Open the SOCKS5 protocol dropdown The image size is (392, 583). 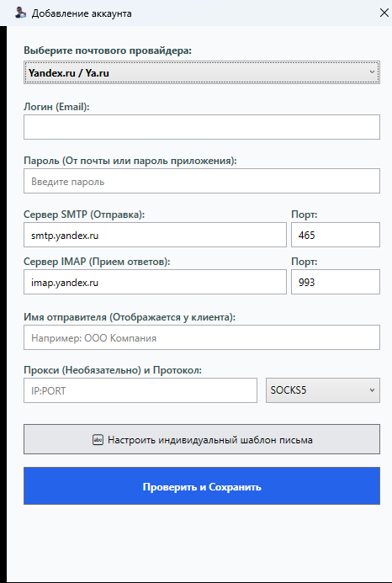pos(322,390)
